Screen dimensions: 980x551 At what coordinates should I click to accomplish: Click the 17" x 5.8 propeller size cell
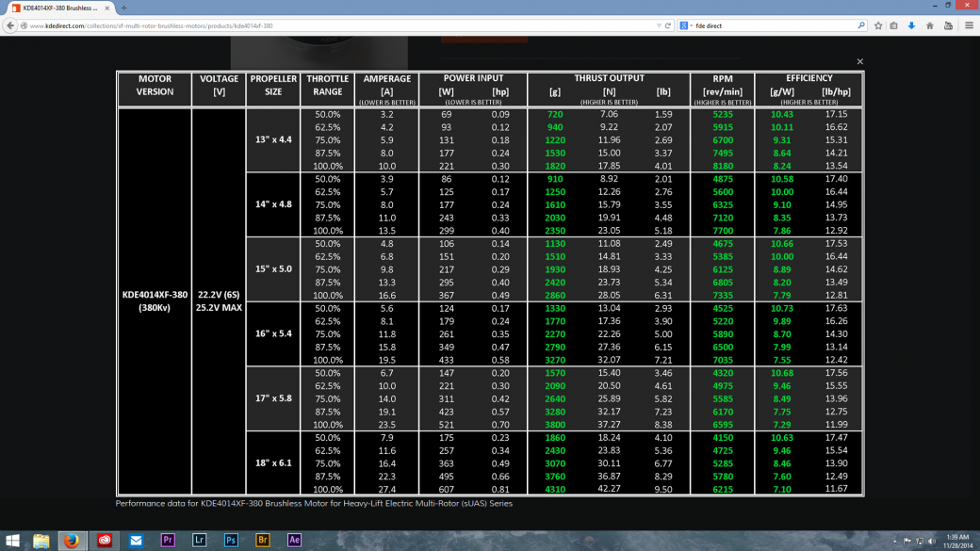point(273,398)
